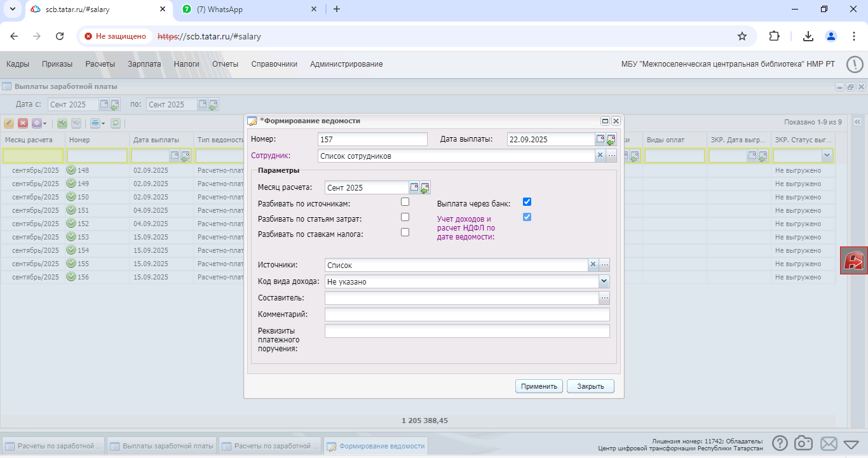This screenshot has height=458, width=868.
Task: Open 'ЗКР. Статус выг...' filter dropdown
Action: coord(827,155)
